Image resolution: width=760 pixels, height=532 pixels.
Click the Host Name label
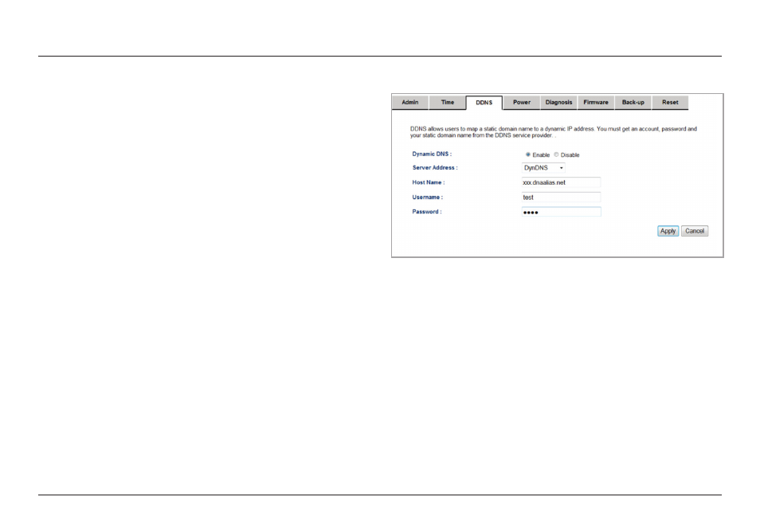click(x=429, y=182)
